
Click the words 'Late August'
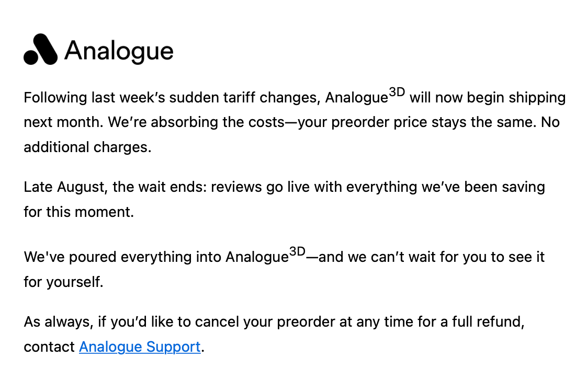tap(65, 187)
